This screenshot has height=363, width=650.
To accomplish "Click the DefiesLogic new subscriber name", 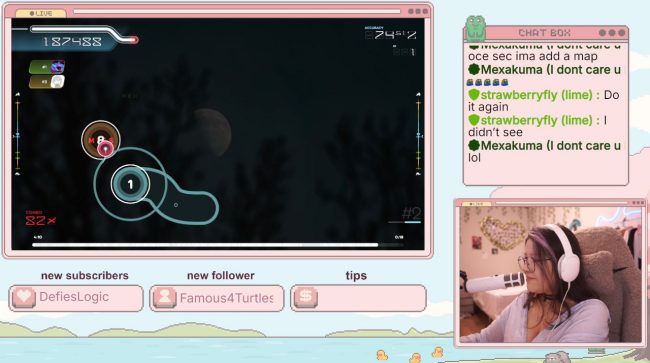I will click(x=74, y=297).
